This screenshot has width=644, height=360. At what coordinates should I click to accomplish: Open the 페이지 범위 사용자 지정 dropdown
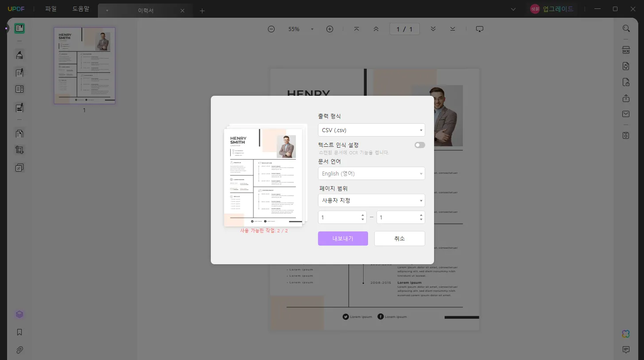pos(371,200)
